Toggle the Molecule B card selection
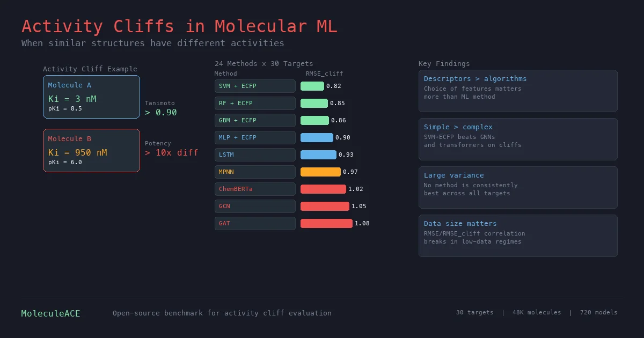 pos(91,150)
